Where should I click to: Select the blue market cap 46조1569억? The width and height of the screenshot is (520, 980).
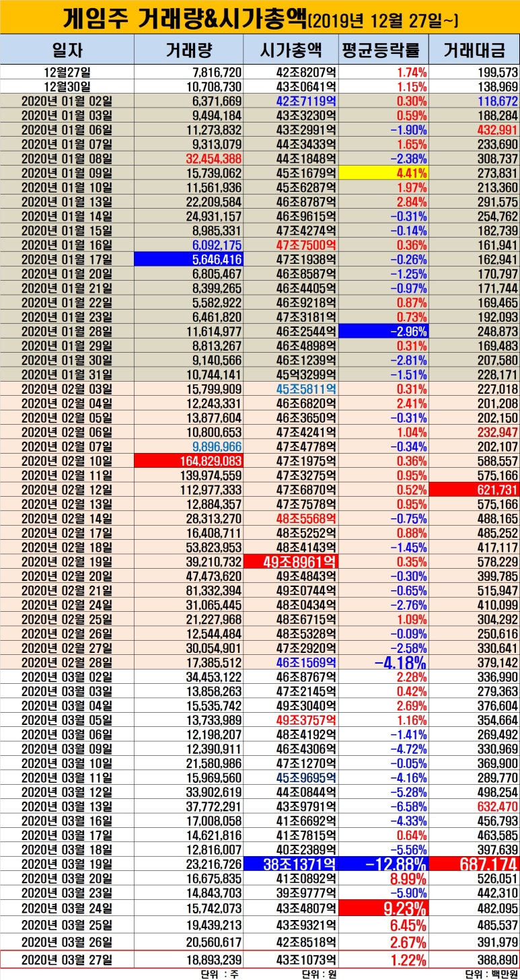(305, 662)
